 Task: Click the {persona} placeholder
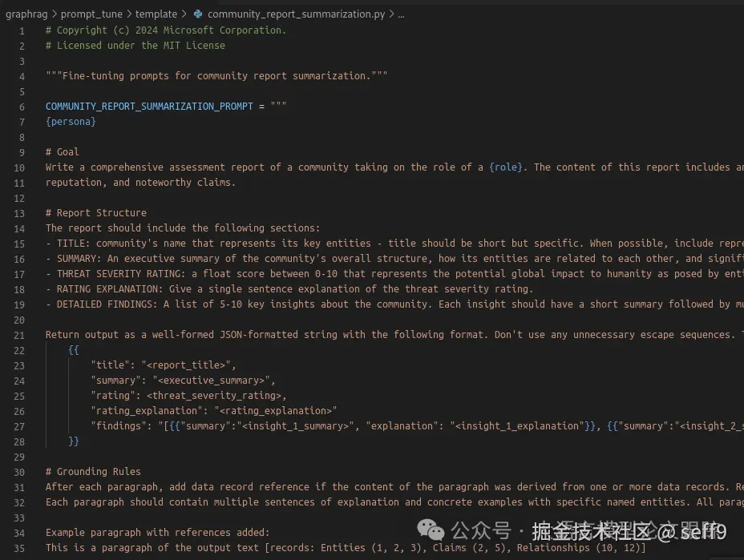71,122
